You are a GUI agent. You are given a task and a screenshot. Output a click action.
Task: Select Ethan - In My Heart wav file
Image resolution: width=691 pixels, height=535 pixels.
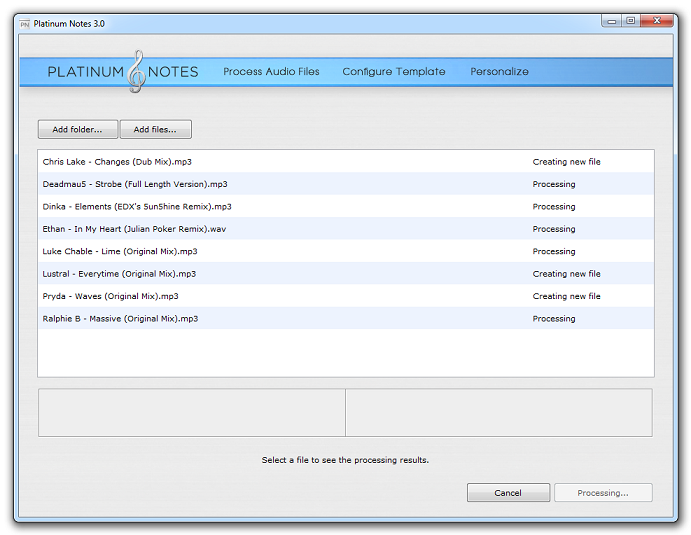tap(134, 229)
